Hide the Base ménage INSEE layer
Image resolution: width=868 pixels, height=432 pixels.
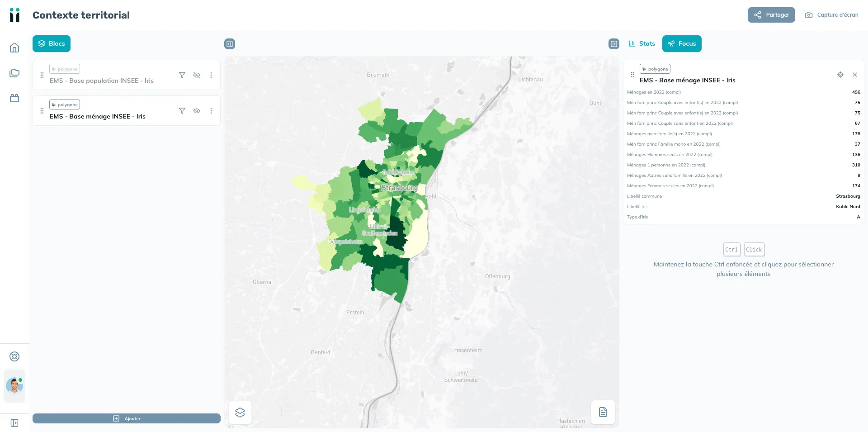point(197,111)
